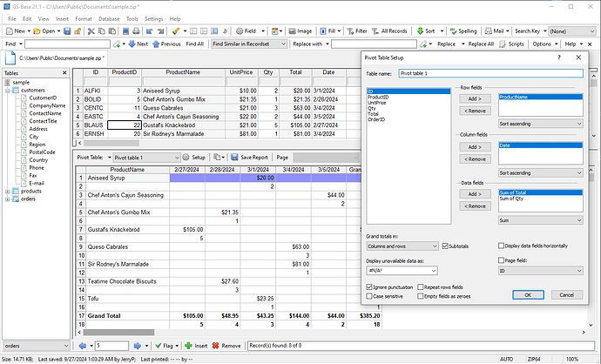Collapse the customers table tree node
The image size is (601, 364).
7,91
